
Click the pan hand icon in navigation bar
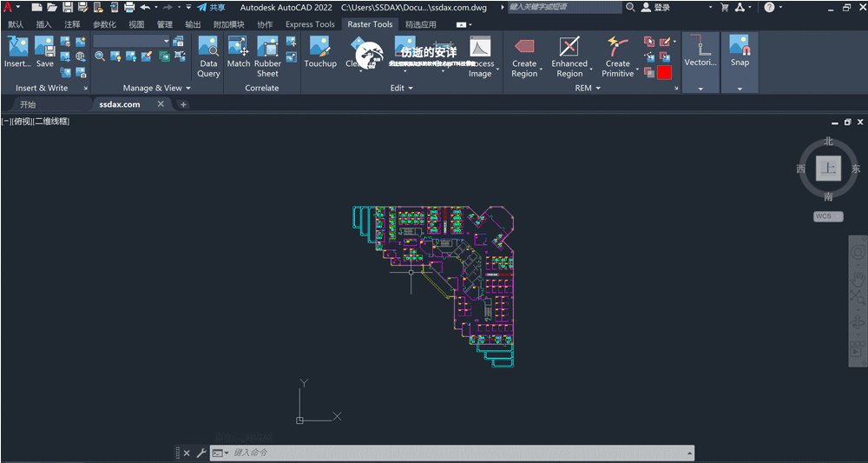coord(858,279)
